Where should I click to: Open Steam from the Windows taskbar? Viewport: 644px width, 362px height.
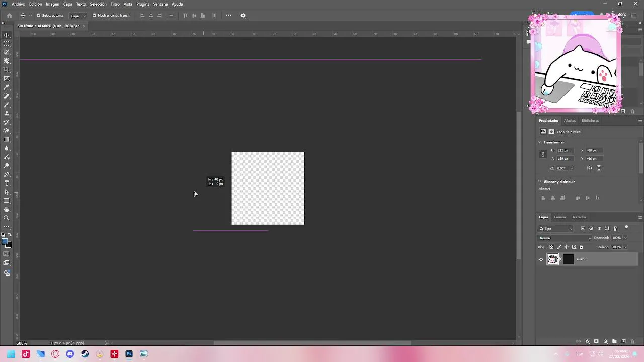(85, 354)
